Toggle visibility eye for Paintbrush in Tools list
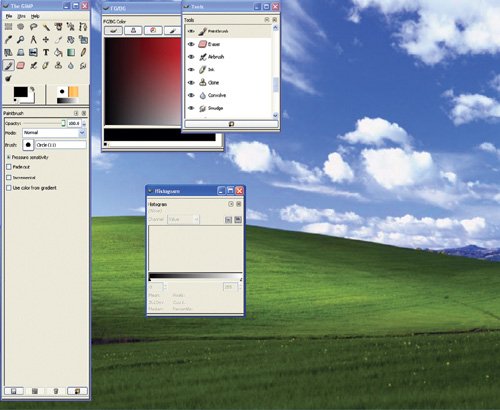 pos(191,31)
